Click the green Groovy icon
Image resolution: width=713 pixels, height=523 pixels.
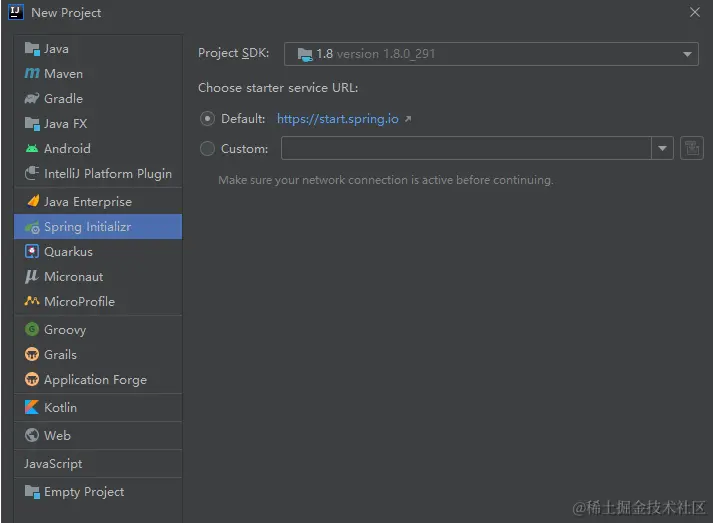coord(32,329)
